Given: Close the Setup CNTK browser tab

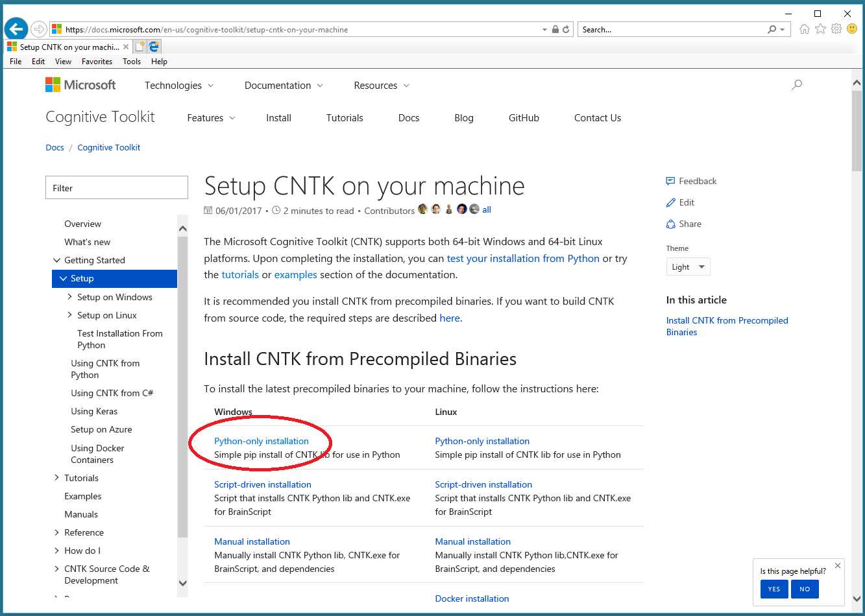Looking at the screenshot, I should (126, 47).
